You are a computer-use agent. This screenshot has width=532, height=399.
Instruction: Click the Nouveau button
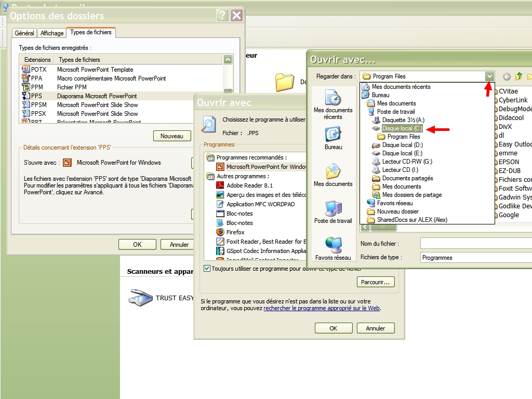pos(171,136)
